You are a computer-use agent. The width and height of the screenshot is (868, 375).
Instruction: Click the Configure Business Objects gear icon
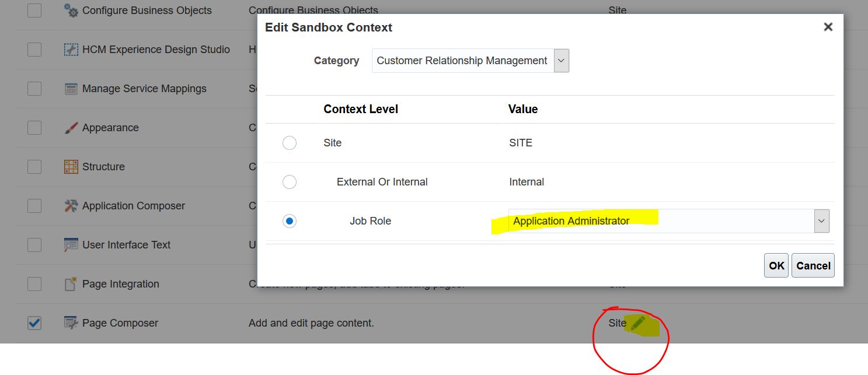70,10
